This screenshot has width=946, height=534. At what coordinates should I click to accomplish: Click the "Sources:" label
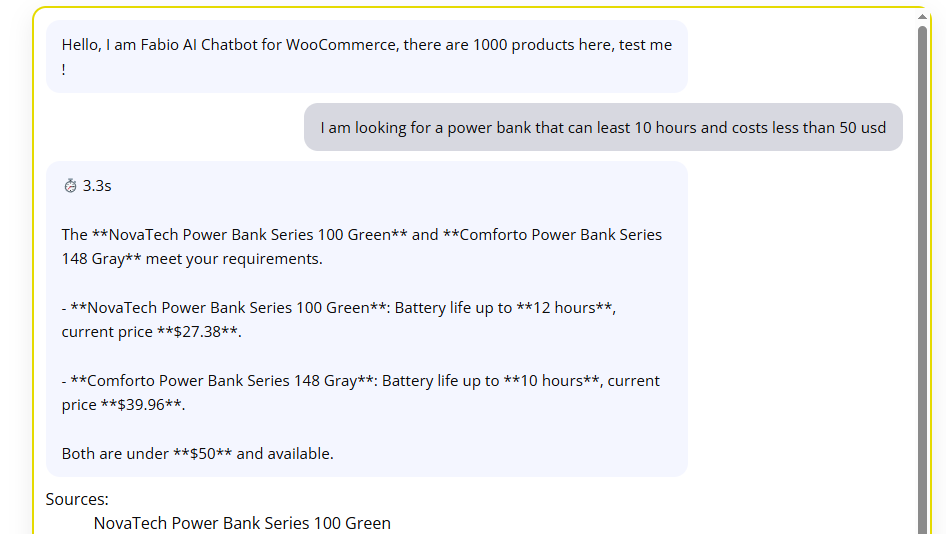point(77,499)
